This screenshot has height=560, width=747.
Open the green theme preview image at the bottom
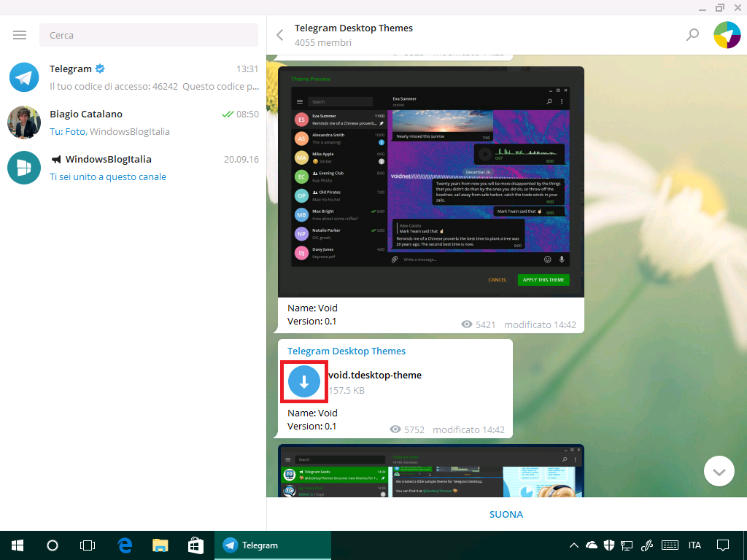tap(430, 471)
